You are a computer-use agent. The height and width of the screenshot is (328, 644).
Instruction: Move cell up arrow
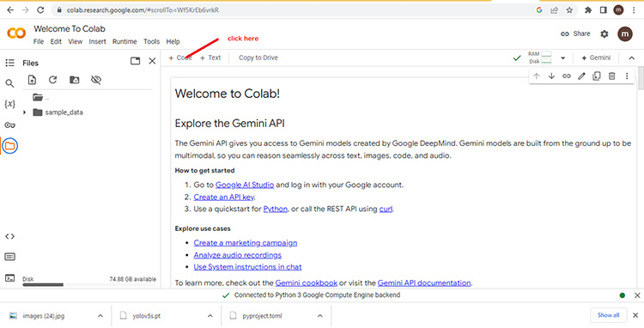click(537, 76)
